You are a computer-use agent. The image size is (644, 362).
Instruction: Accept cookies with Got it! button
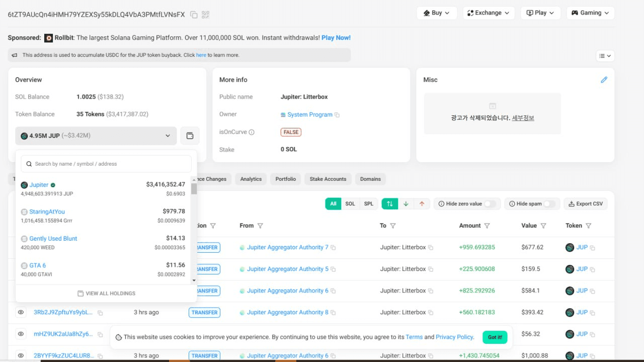495,337
